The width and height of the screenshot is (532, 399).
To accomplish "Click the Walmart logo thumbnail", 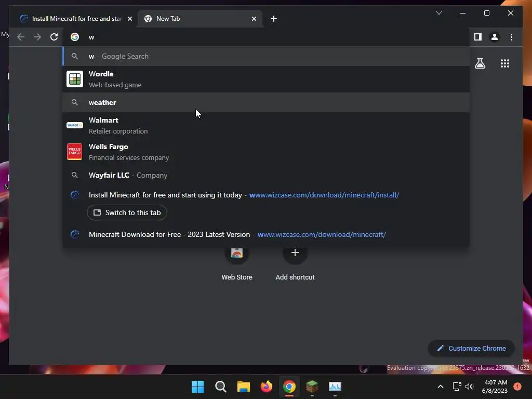I will [75, 125].
